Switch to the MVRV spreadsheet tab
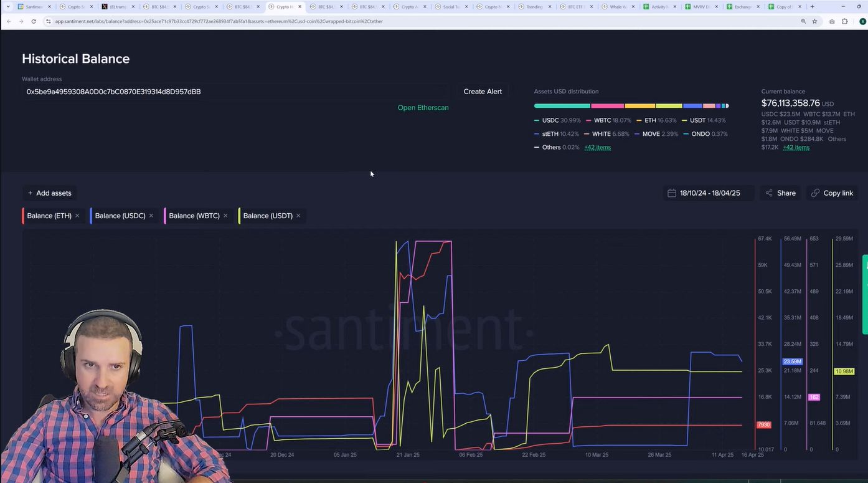The width and height of the screenshot is (868, 483). tap(701, 7)
